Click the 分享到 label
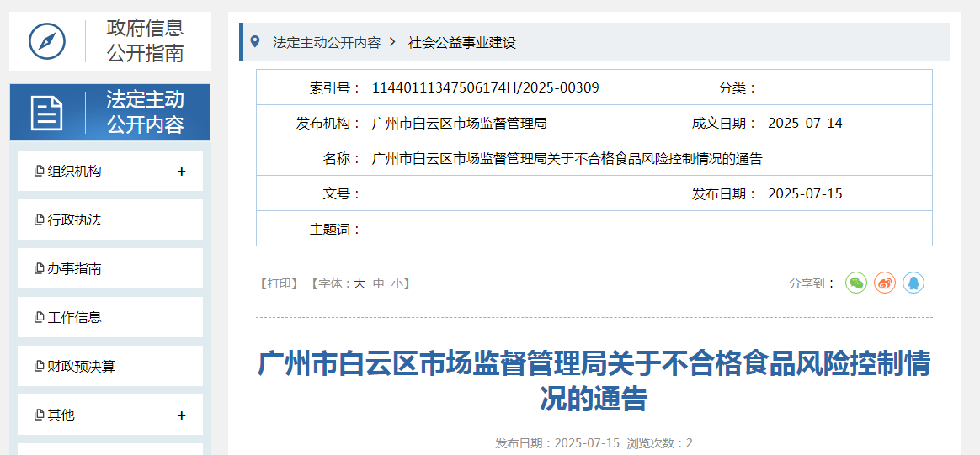Viewport: 980px width, 455px height. coord(812,283)
